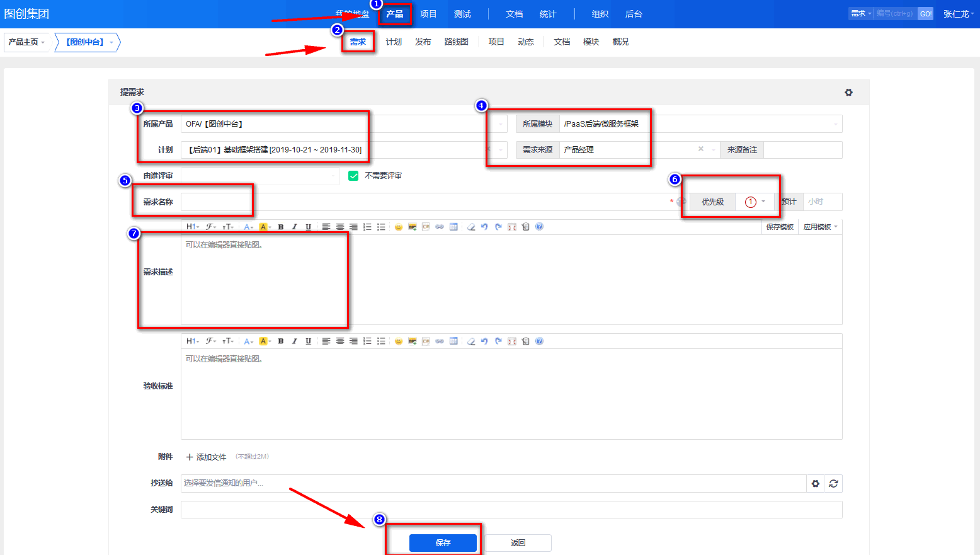Open 产品主页 dropdown
Viewport: 980px width, 555px height.
(x=26, y=42)
